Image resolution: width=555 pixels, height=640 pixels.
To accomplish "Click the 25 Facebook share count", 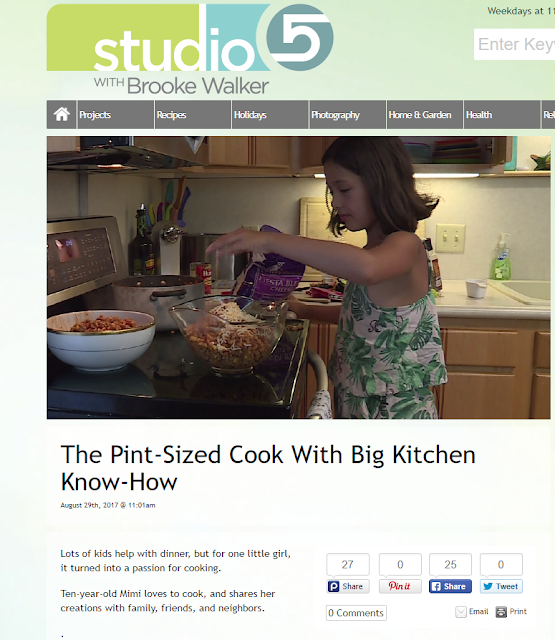I will 450,564.
